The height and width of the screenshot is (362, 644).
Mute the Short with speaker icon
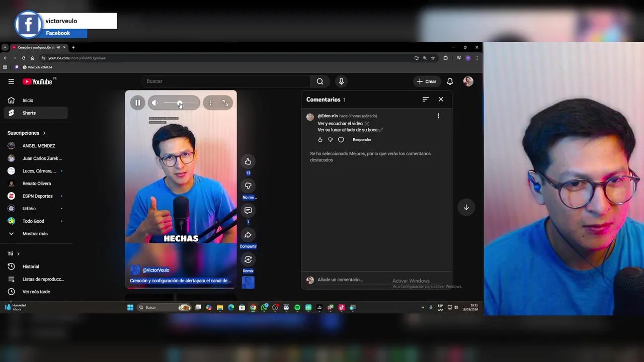155,103
